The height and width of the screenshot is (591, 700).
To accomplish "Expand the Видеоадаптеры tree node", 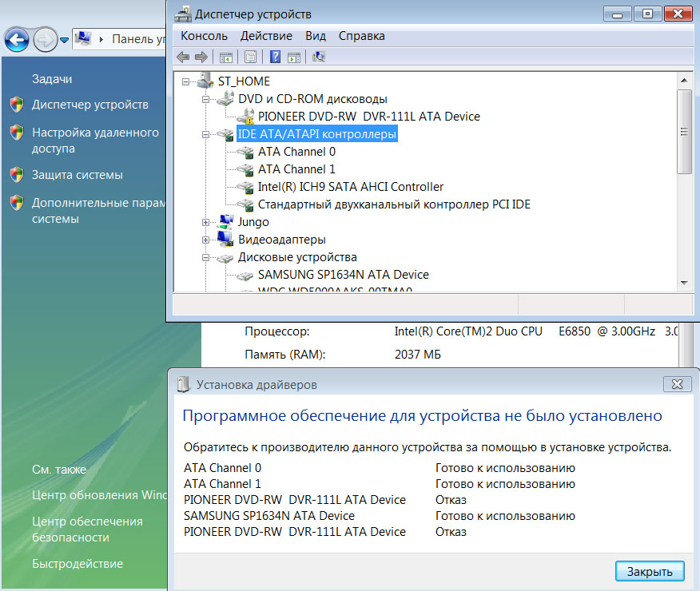I will (x=206, y=240).
